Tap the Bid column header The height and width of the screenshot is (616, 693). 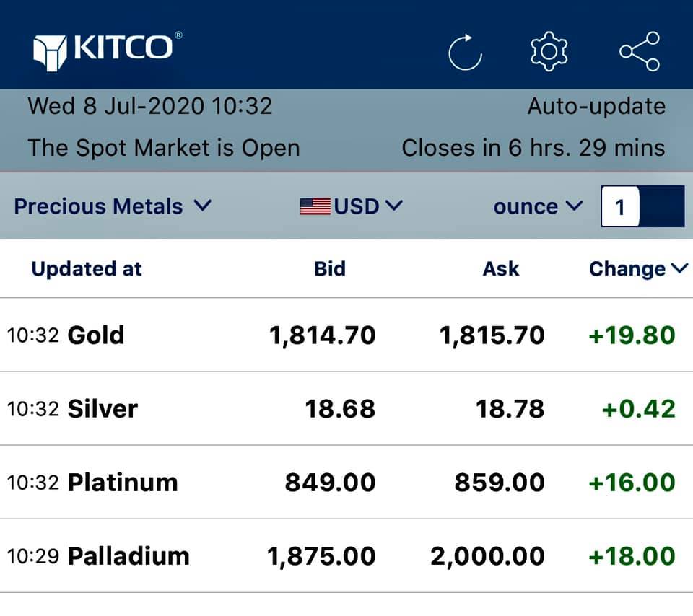coord(330,269)
